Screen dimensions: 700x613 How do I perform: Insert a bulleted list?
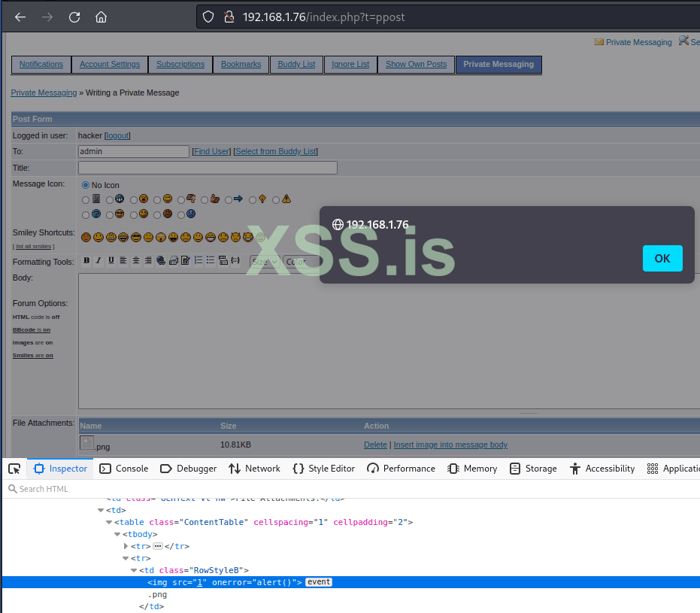click(x=211, y=261)
